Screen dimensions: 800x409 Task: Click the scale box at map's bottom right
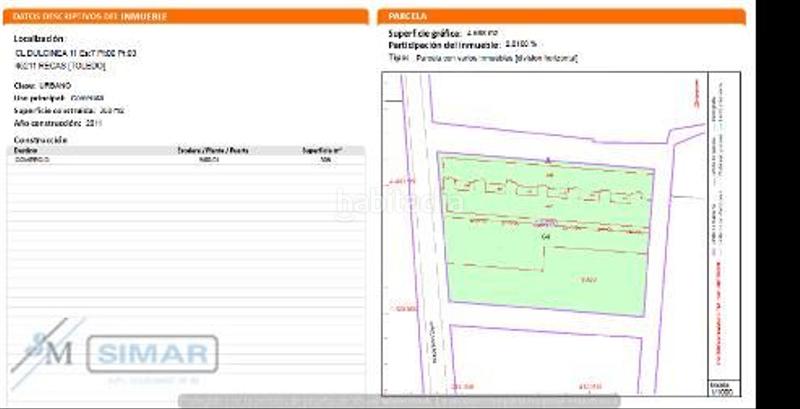(x=718, y=387)
